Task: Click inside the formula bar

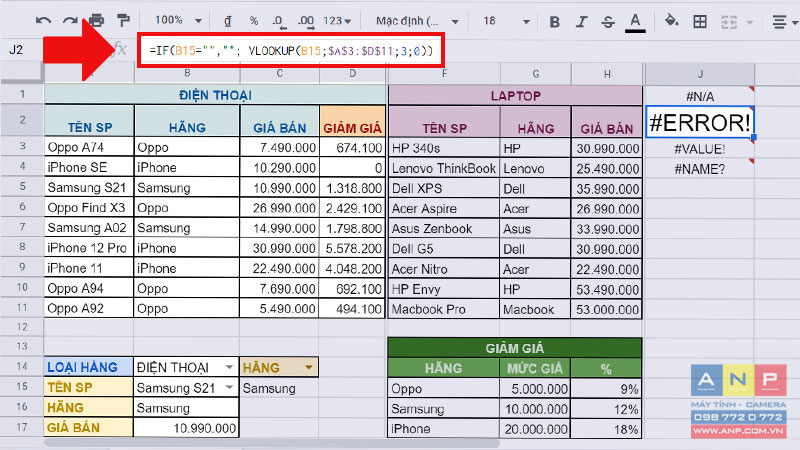Action: click(291, 51)
